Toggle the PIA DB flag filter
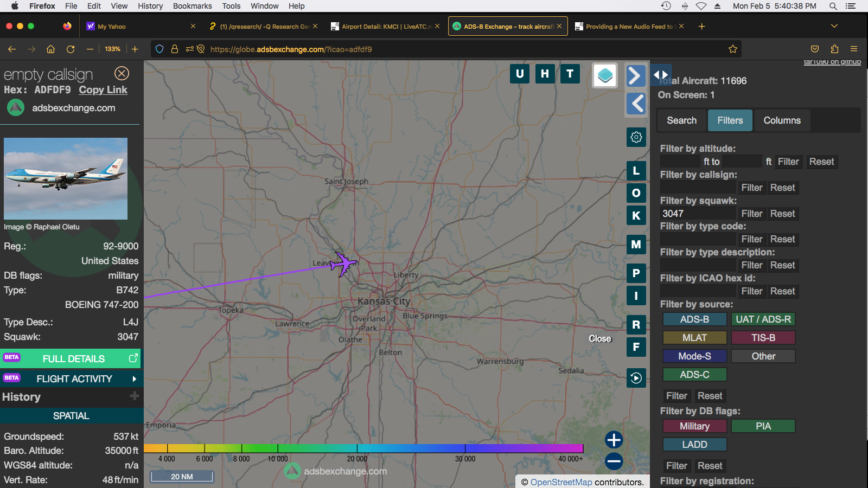This screenshot has width=868, height=488. tap(763, 426)
